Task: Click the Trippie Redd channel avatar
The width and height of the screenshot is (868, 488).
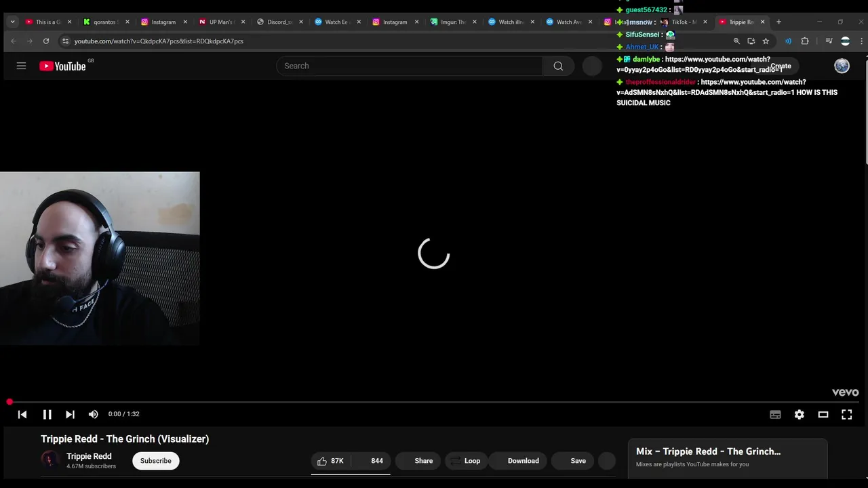Action: (50, 460)
